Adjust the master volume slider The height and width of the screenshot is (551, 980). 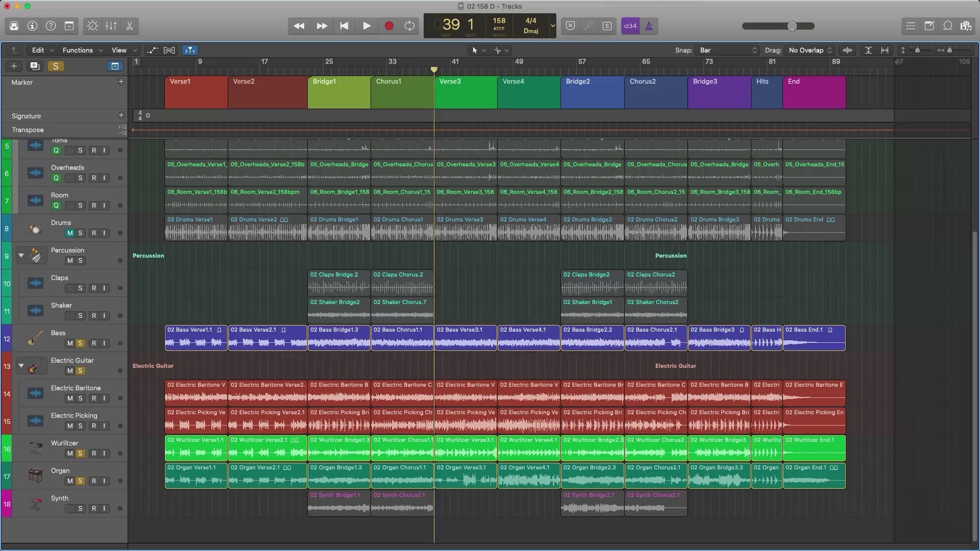(792, 26)
